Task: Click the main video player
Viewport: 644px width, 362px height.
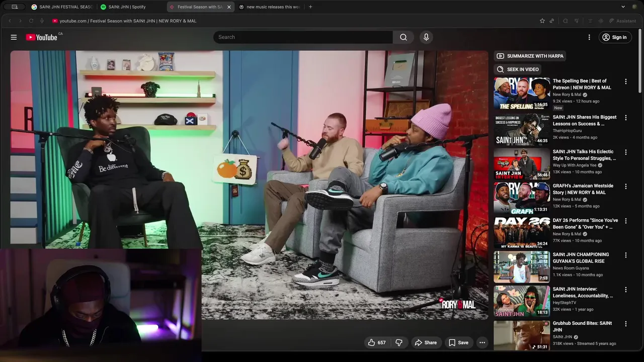Action: (249, 185)
